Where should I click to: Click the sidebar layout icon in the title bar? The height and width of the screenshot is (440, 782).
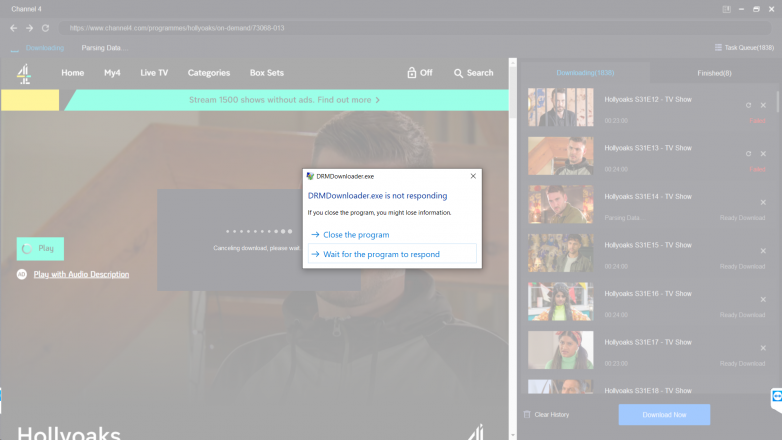coord(727,9)
